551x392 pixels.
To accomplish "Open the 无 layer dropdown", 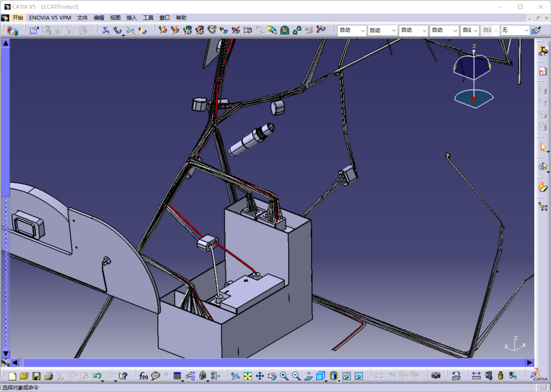I will 514,31.
